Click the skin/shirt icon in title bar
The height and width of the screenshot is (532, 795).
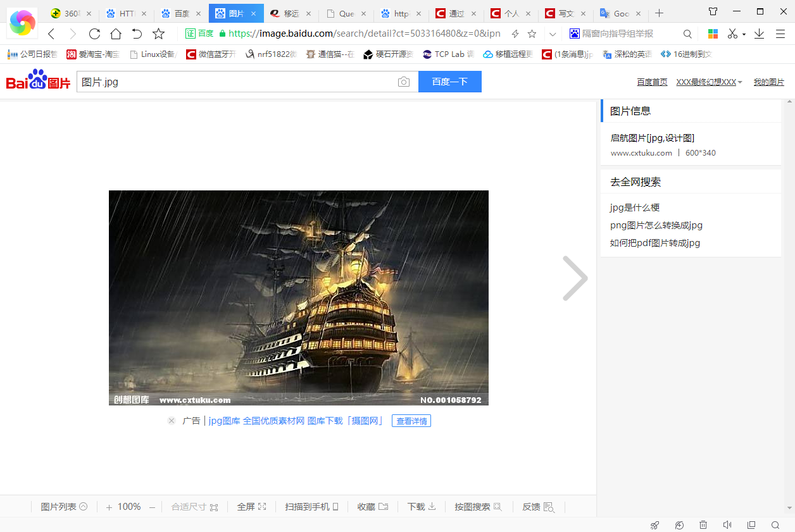(x=713, y=11)
